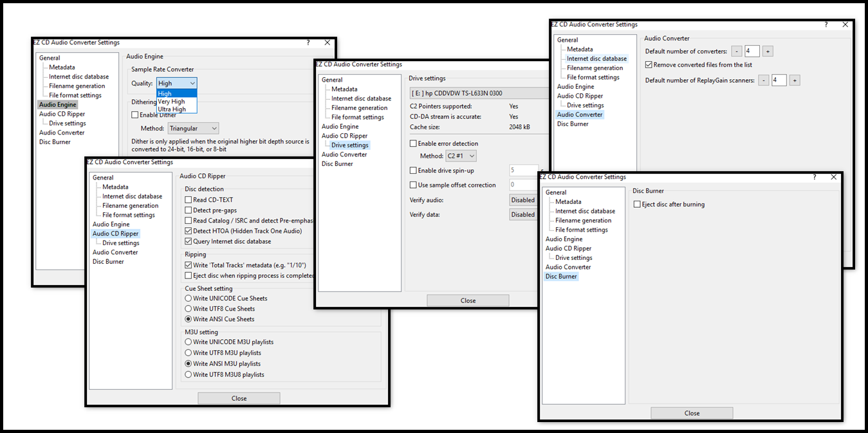Select Write UTF8 M3U playlists
Image resolution: width=868 pixels, height=433 pixels.
189,353
